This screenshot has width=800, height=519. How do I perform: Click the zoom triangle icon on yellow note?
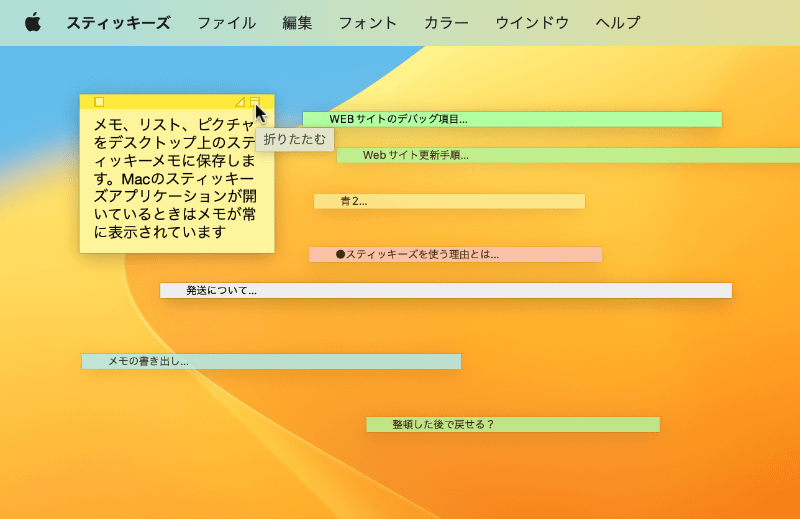coord(240,102)
